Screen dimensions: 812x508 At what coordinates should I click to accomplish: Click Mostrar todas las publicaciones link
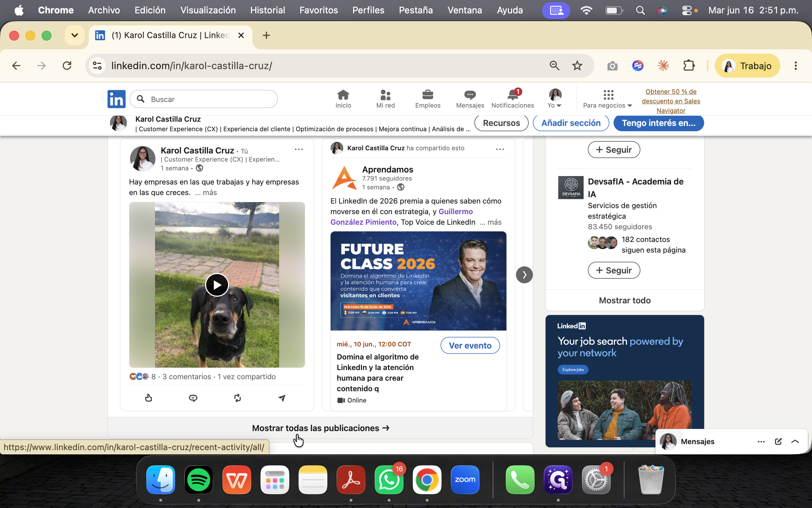pyautogui.click(x=320, y=428)
